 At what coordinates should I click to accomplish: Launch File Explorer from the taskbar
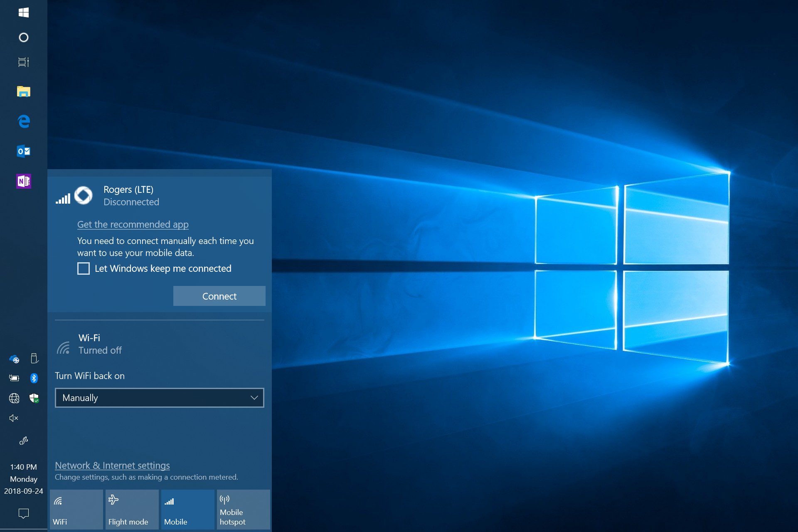point(24,91)
